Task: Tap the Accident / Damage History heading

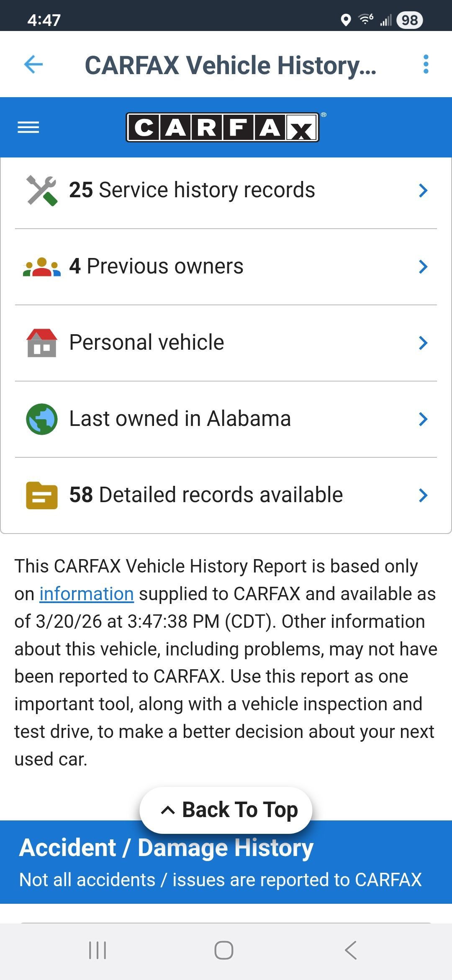Action: click(x=167, y=848)
